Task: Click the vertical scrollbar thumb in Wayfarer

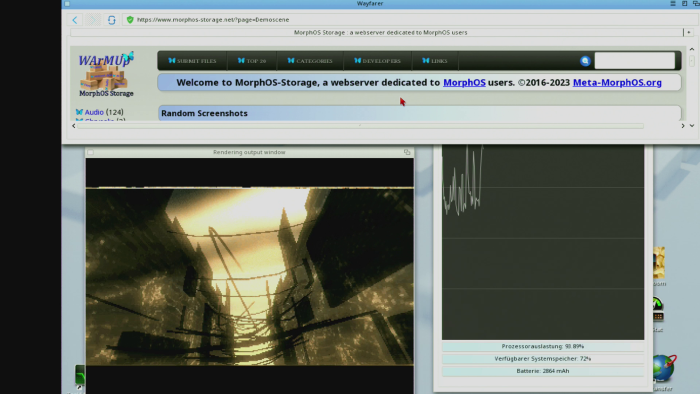Action: [x=692, y=61]
